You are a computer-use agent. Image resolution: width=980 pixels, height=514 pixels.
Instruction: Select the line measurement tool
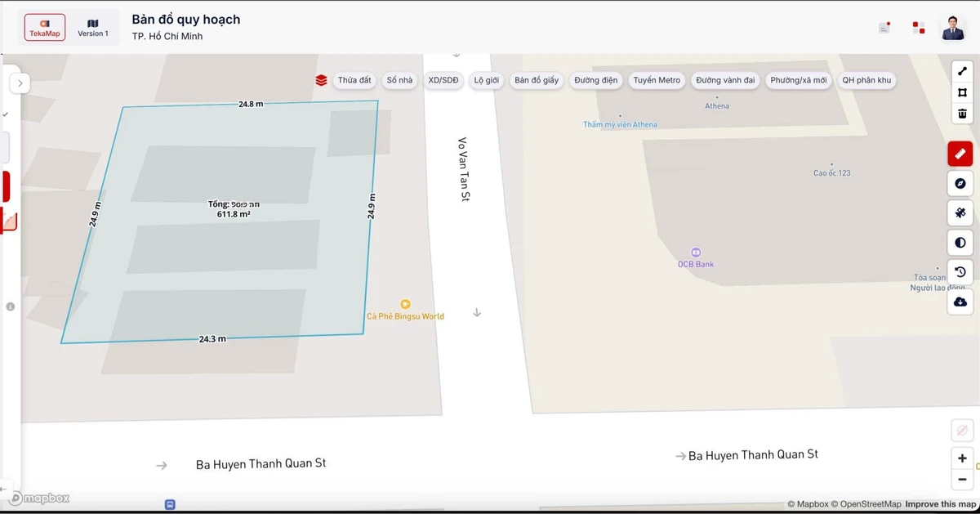(x=962, y=71)
